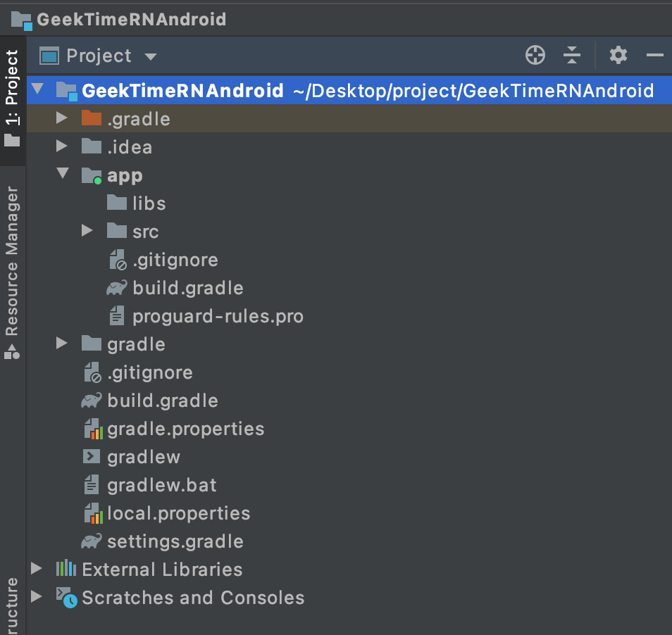Click the External Libraries icon
672x635 pixels.
[x=66, y=569]
